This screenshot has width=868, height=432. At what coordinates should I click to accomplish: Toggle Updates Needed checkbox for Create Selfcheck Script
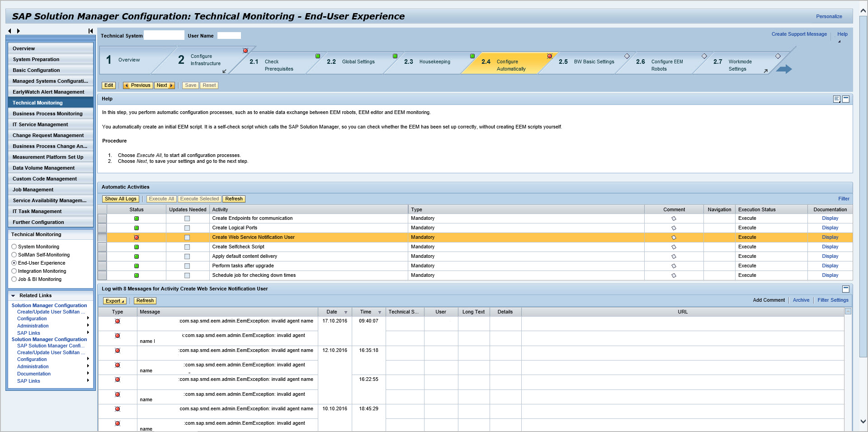(x=187, y=247)
